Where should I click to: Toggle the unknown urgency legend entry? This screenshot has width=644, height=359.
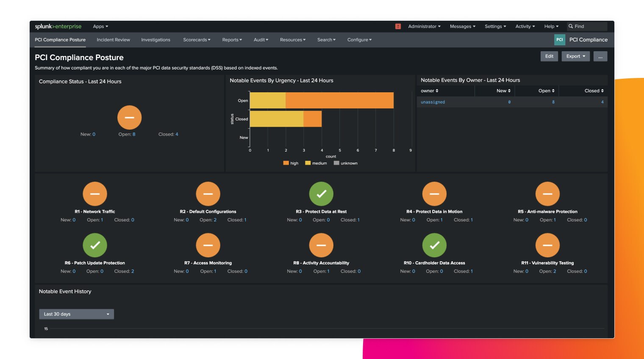[346, 163]
